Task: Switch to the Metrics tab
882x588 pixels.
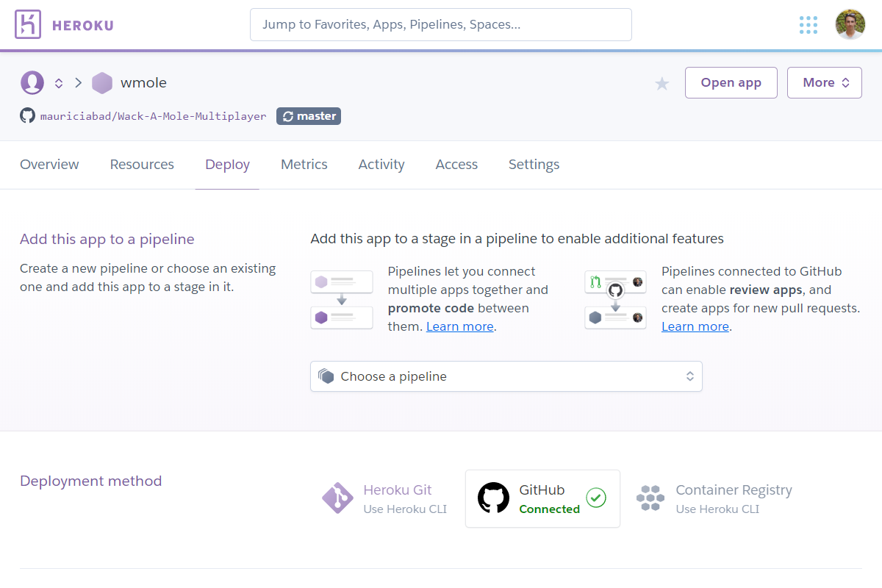Action: click(x=304, y=165)
